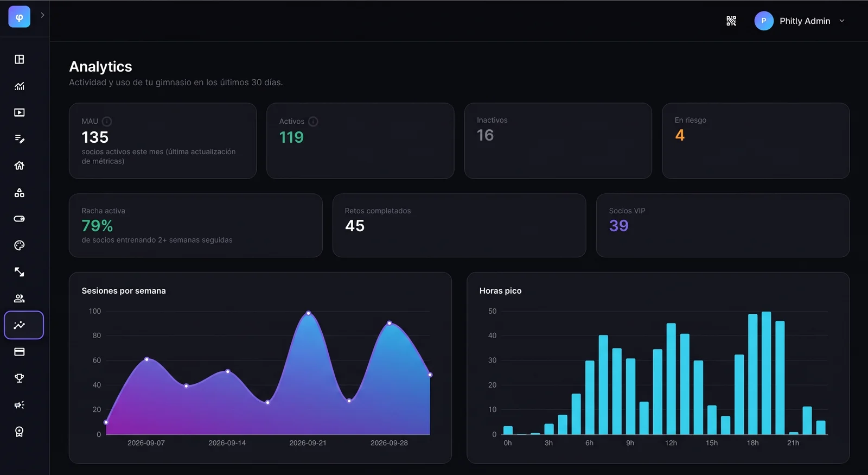This screenshot has height=475, width=868.
Task: Open the credit card payments icon
Action: pos(20,352)
